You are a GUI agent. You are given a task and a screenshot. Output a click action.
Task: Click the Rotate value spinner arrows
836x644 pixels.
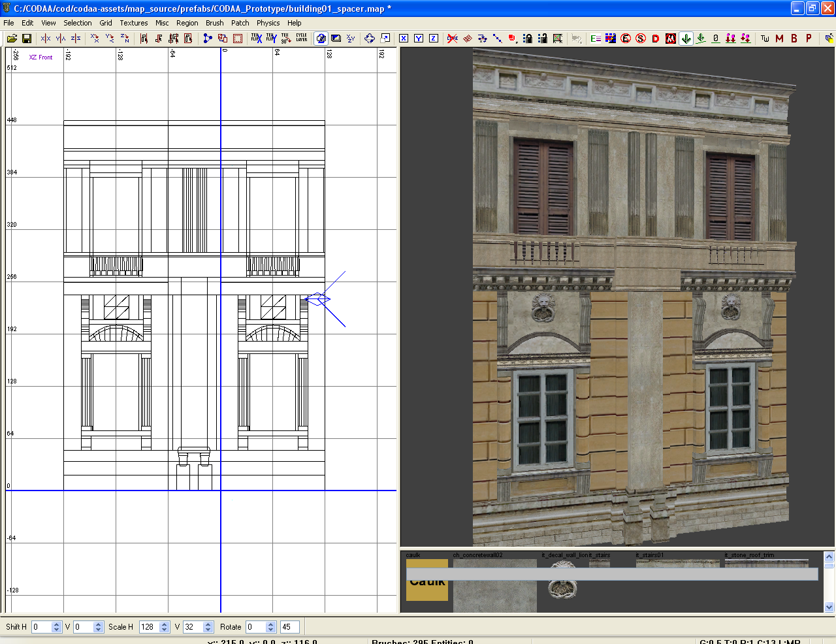270,627
